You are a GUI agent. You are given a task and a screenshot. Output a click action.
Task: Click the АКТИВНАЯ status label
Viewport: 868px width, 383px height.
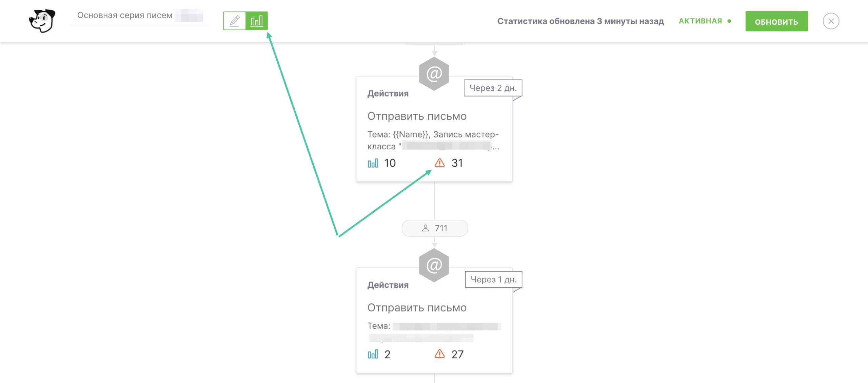pyautogui.click(x=700, y=21)
